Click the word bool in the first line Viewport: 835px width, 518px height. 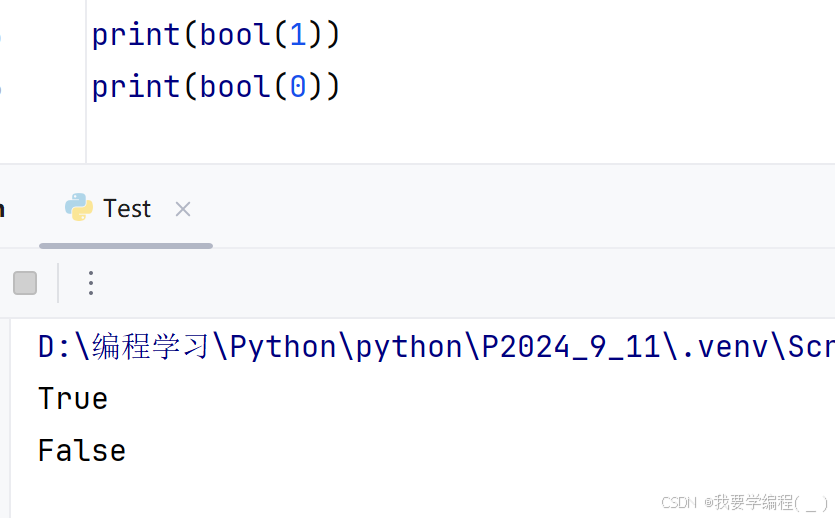[x=235, y=35]
